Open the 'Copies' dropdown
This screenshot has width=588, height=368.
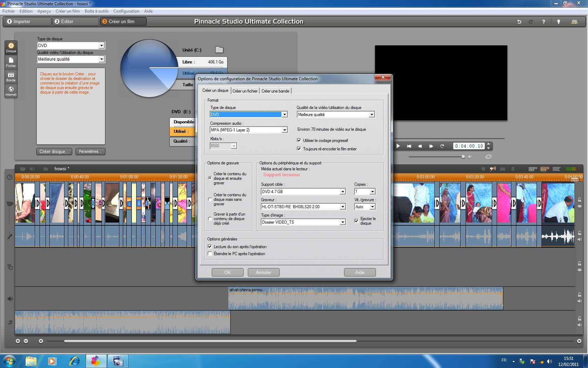[x=372, y=192]
